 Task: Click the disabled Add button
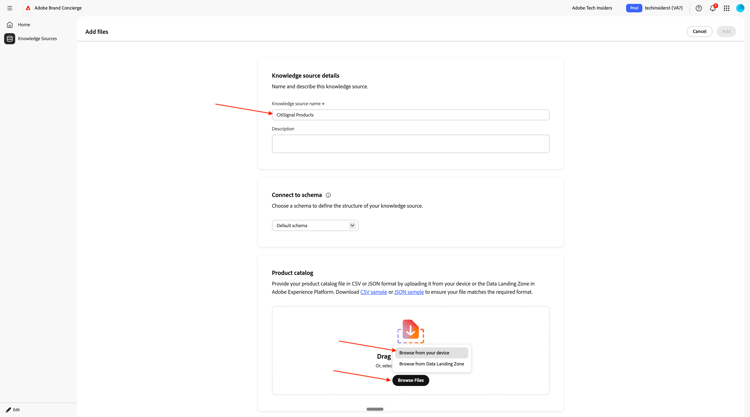pyautogui.click(x=726, y=32)
